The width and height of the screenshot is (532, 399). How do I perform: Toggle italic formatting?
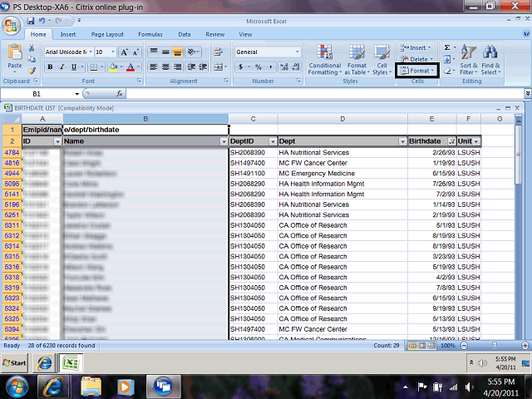(62, 66)
